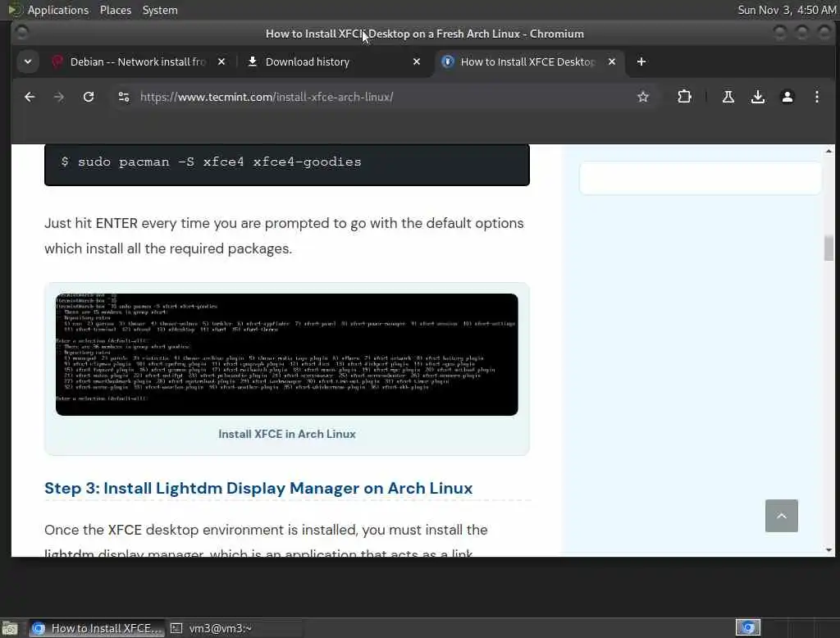Click the scrollbar up arrow

point(829,151)
